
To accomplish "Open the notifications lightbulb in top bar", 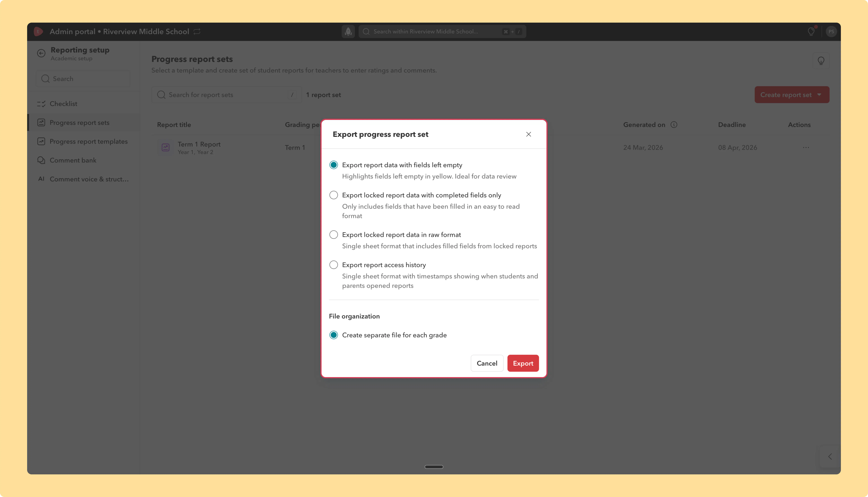I will (811, 31).
